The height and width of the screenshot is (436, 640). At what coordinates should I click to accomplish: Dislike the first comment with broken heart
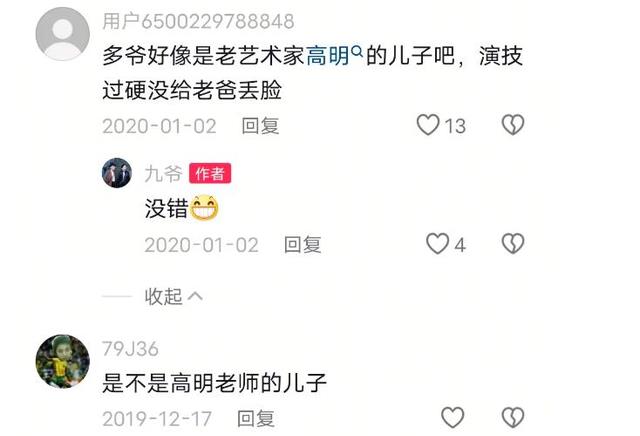click(x=513, y=125)
